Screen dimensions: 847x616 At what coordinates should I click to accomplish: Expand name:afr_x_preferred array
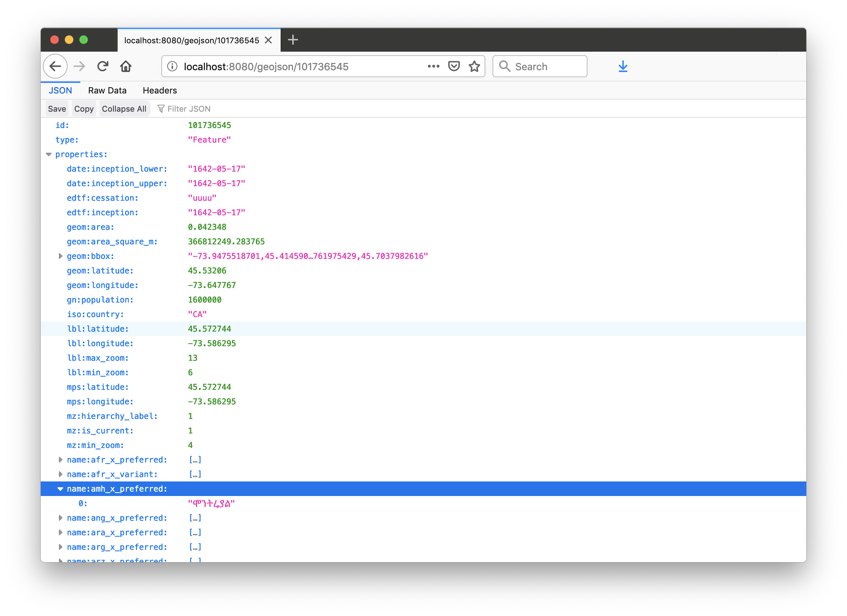click(60, 460)
